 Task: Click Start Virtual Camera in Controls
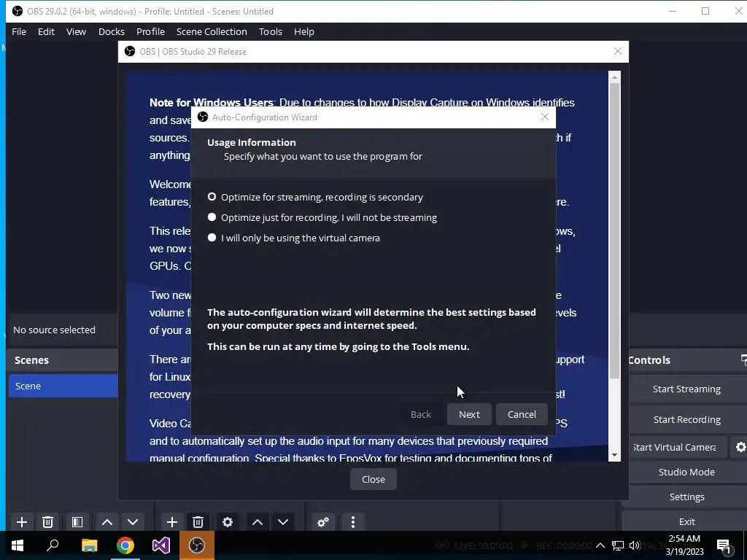pyautogui.click(x=678, y=447)
